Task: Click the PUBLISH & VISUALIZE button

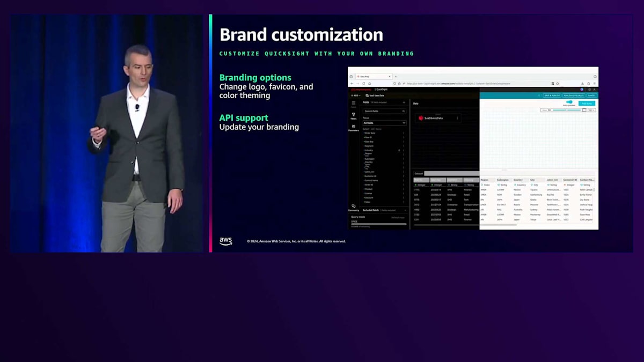Action: (574, 95)
